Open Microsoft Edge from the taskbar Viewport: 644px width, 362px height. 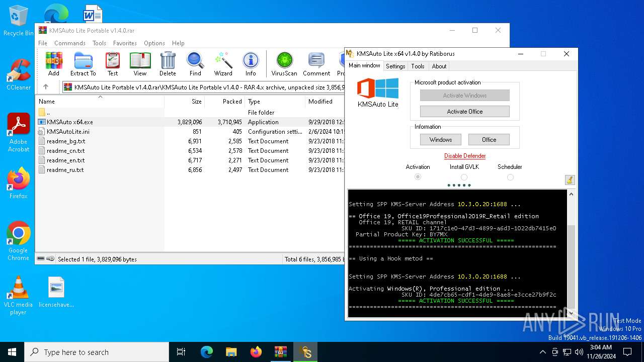click(x=207, y=352)
